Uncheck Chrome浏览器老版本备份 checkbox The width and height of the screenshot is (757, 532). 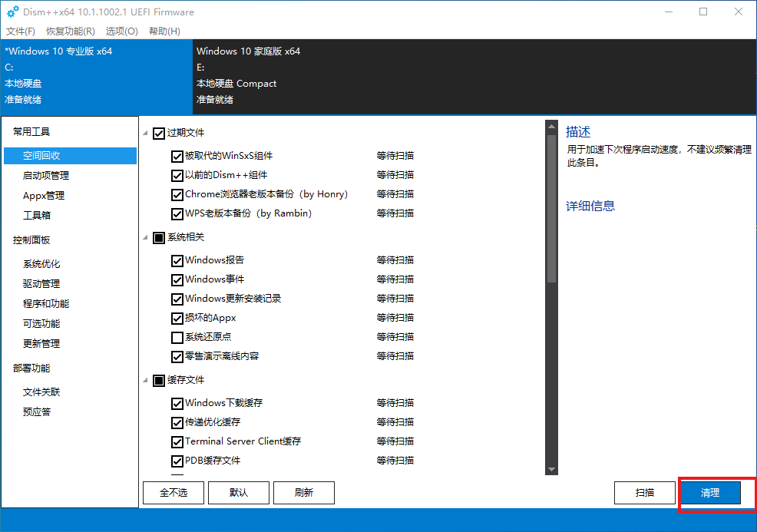tap(177, 194)
